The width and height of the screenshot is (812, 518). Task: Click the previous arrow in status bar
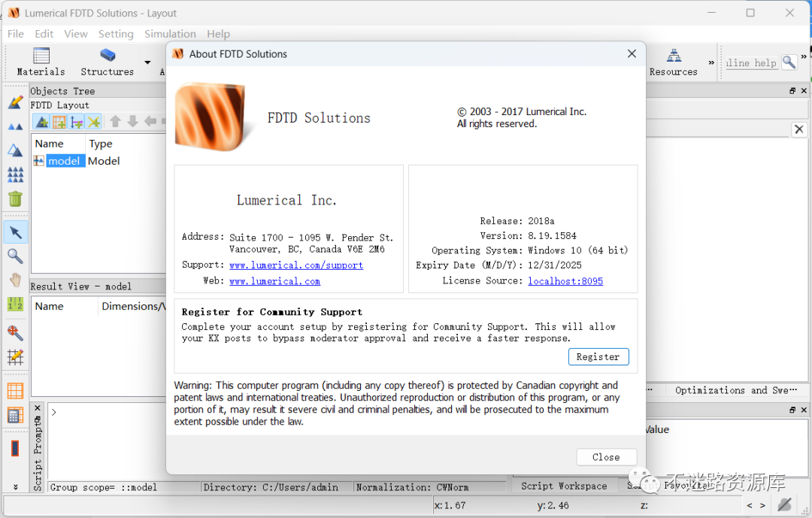coord(750,505)
